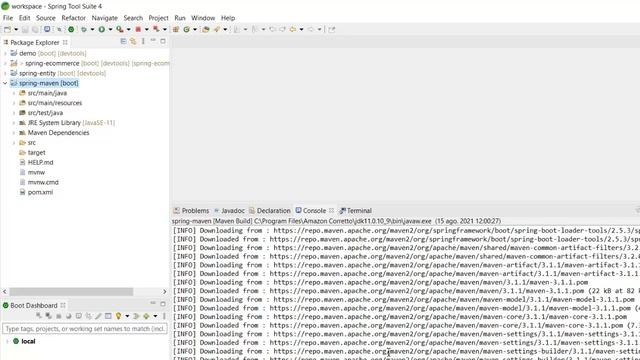Click Collapse All in Package Explorer
Viewport: 640px width, 360px height.
[x=123, y=41]
